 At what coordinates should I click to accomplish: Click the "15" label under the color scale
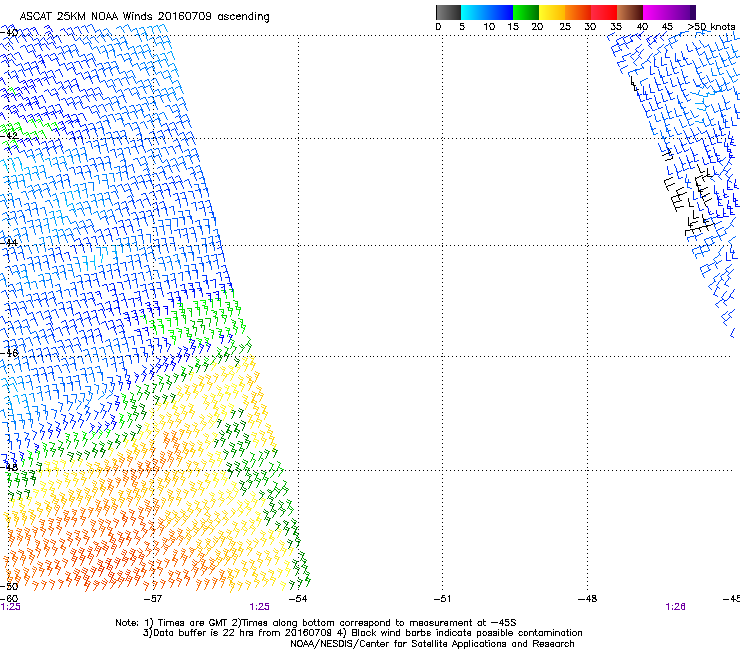[513, 27]
